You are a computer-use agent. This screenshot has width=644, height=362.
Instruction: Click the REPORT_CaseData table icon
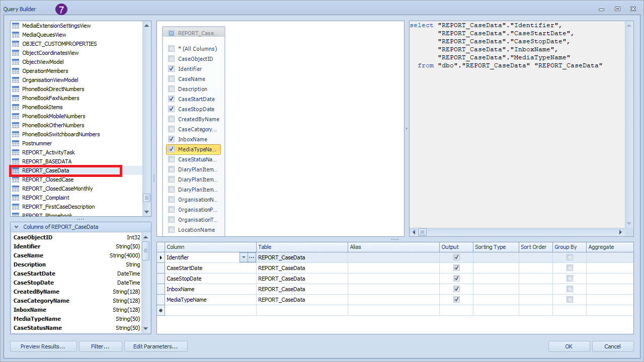pyautogui.click(x=16, y=170)
